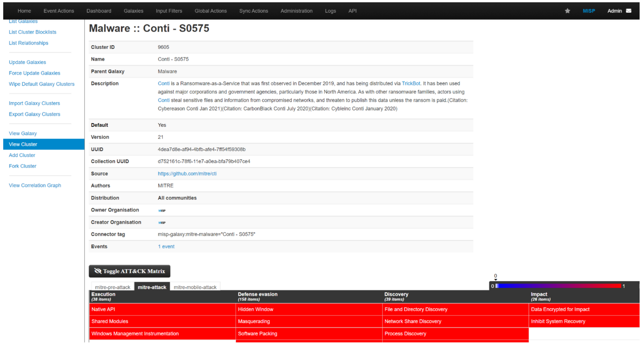This screenshot has width=644, height=347.
Task: Open Add Cluster in sidebar
Action: (x=22, y=155)
